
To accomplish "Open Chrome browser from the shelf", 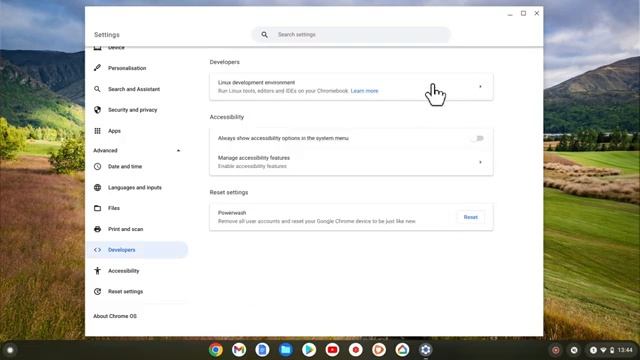I will point(216,350).
